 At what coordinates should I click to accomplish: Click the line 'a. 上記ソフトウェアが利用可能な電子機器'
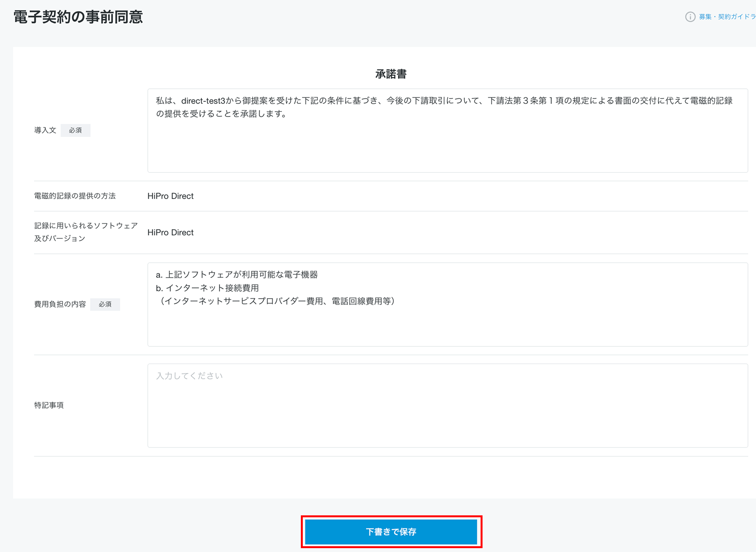[236, 275]
